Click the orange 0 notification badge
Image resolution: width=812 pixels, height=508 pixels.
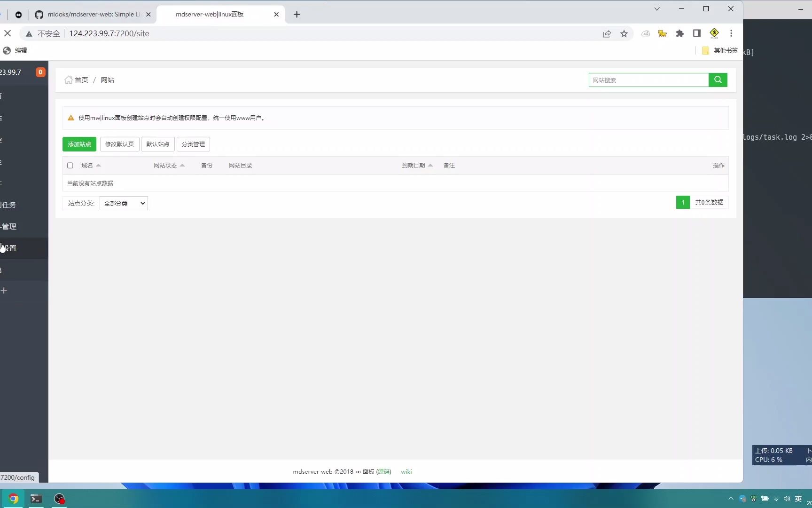[x=40, y=72]
